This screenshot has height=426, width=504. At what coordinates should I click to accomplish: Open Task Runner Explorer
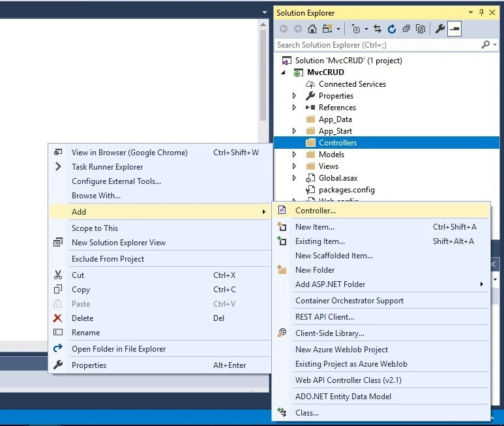160,167
